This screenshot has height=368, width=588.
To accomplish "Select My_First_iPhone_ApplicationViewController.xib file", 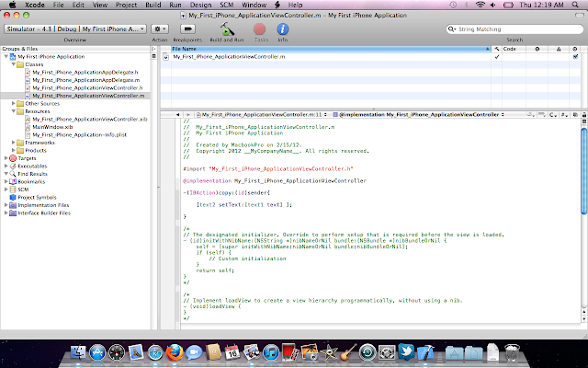I will tap(90, 119).
